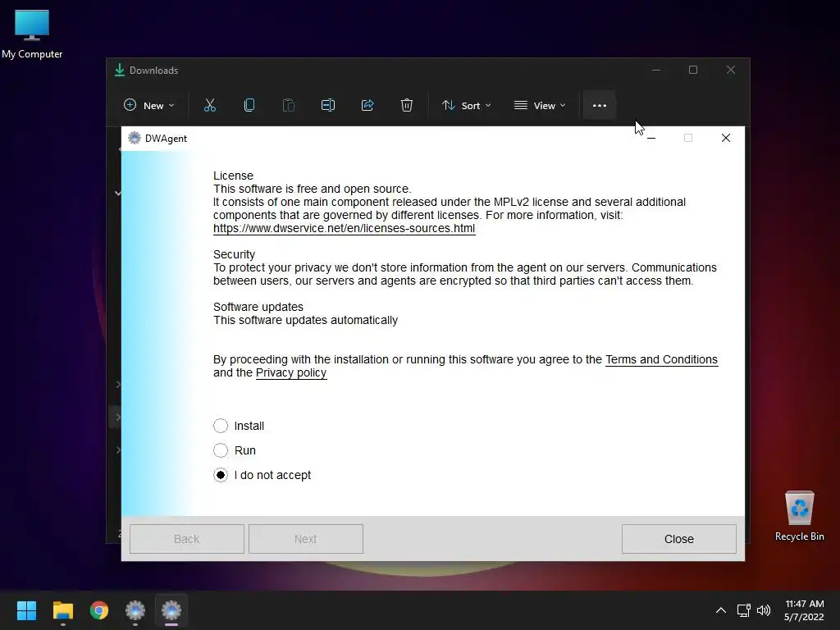Click the Next button in DWAgent
Viewport: 840px width, 630px height.
[x=305, y=539]
